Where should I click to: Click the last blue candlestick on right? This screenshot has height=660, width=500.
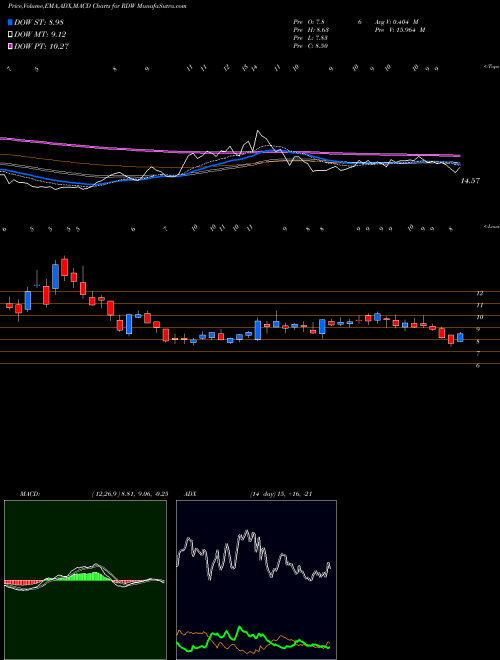tap(460, 337)
